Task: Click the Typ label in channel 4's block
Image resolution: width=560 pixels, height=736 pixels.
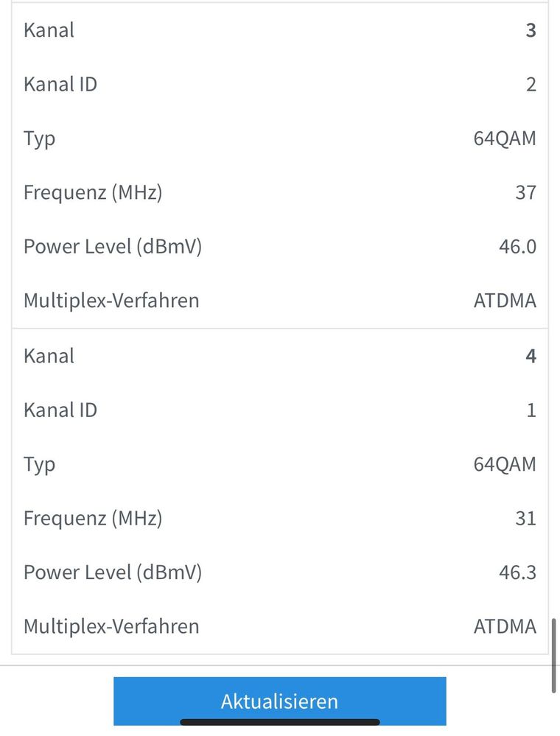Action: click(39, 465)
